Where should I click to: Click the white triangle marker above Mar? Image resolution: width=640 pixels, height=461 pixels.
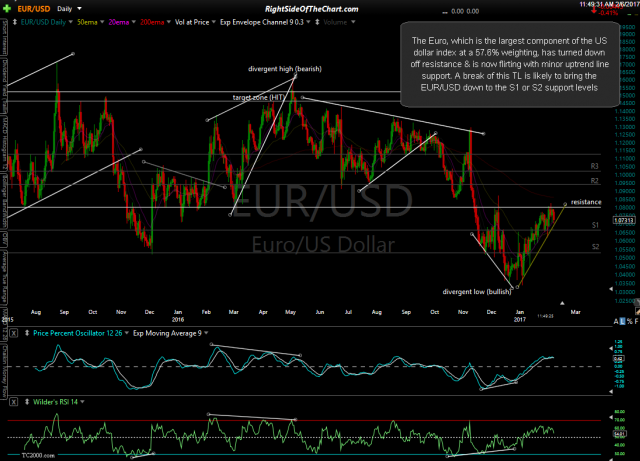562,303
